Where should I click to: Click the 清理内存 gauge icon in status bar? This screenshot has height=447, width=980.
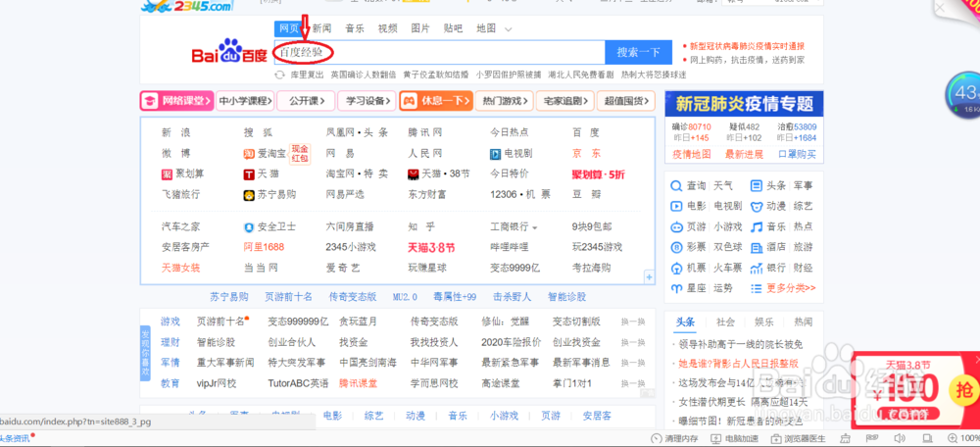coord(657,438)
